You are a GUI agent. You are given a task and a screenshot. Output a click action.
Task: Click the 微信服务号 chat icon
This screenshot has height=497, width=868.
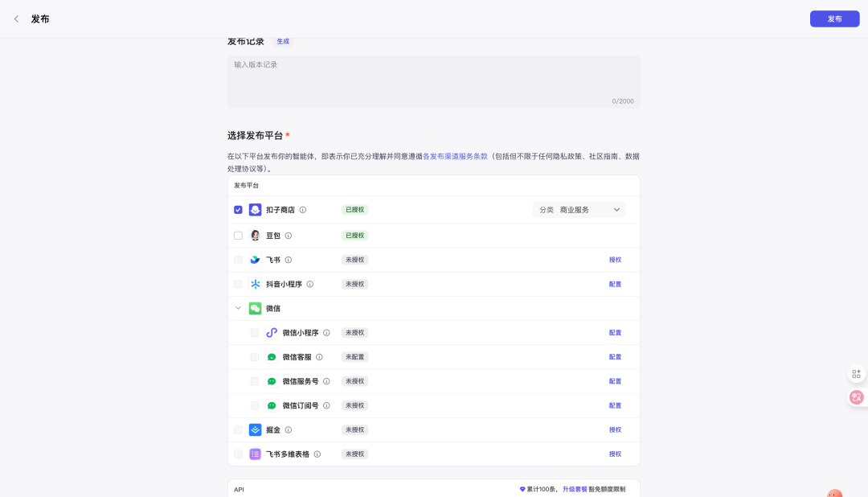pos(272,382)
